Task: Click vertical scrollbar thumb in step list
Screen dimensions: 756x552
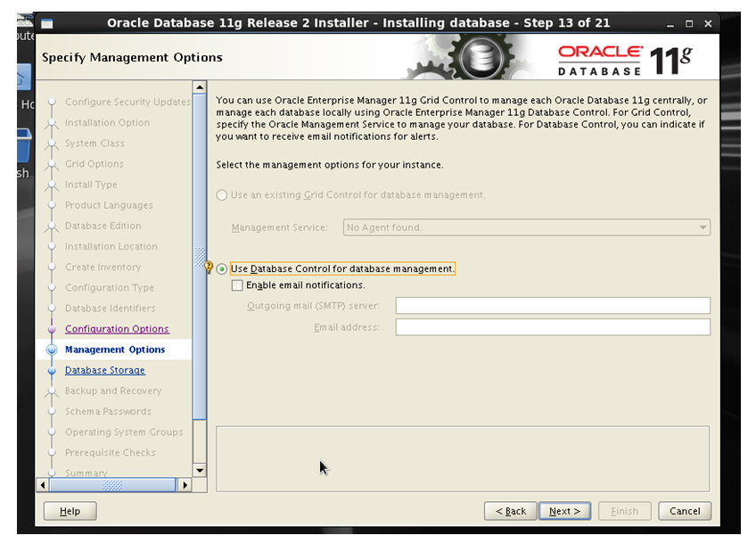Action: (200, 257)
